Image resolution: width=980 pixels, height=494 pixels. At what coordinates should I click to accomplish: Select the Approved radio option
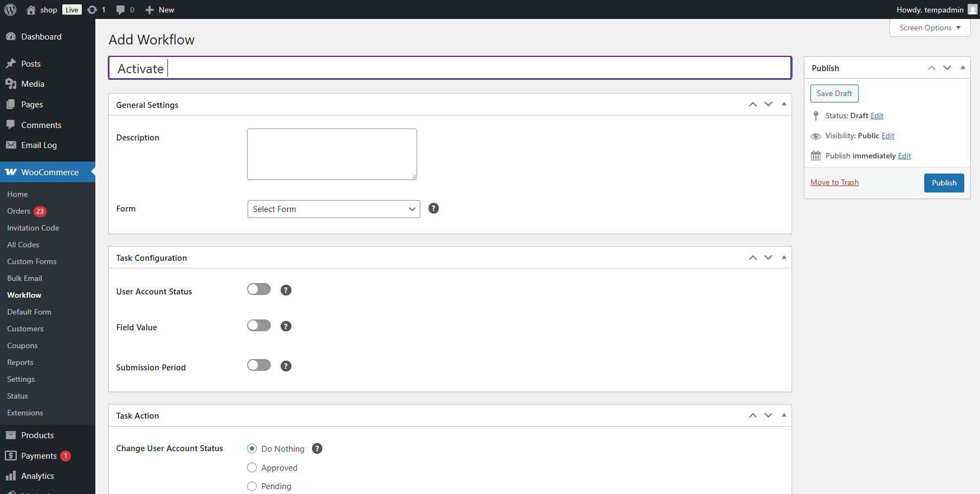pos(252,467)
